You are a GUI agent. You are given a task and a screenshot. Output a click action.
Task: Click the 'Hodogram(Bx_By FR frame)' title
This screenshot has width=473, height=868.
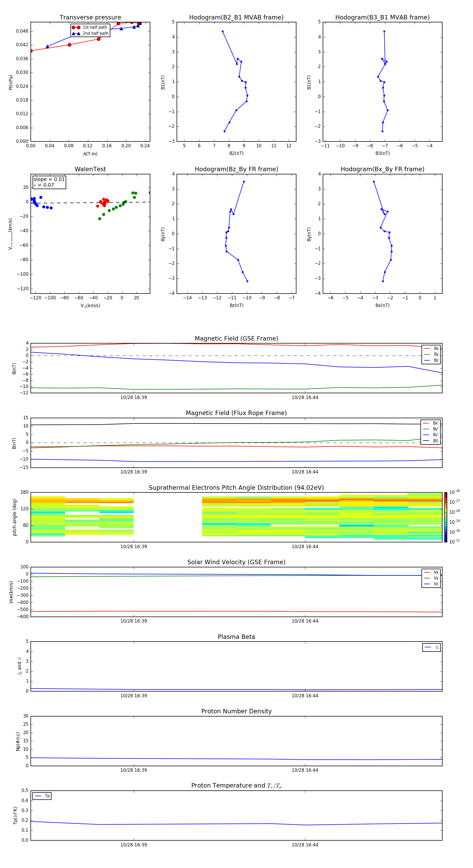pyautogui.click(x=382, y=169)
